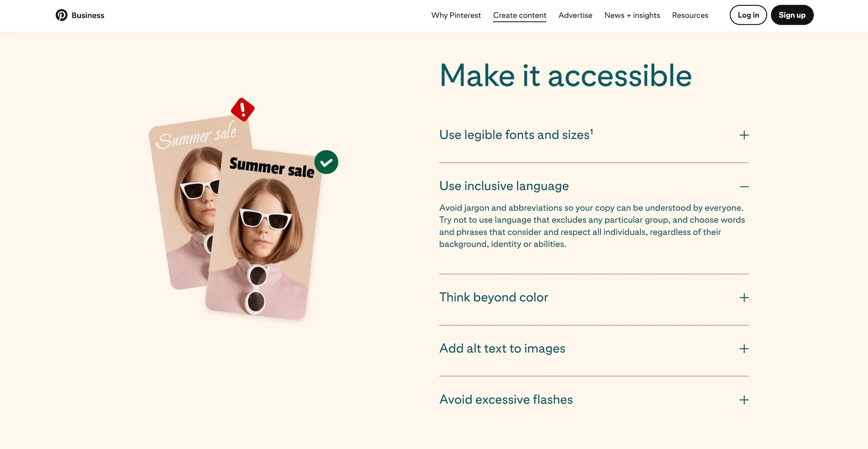Open the 'News + insights' section
This screenshot has height=449, width=868.
632,15
